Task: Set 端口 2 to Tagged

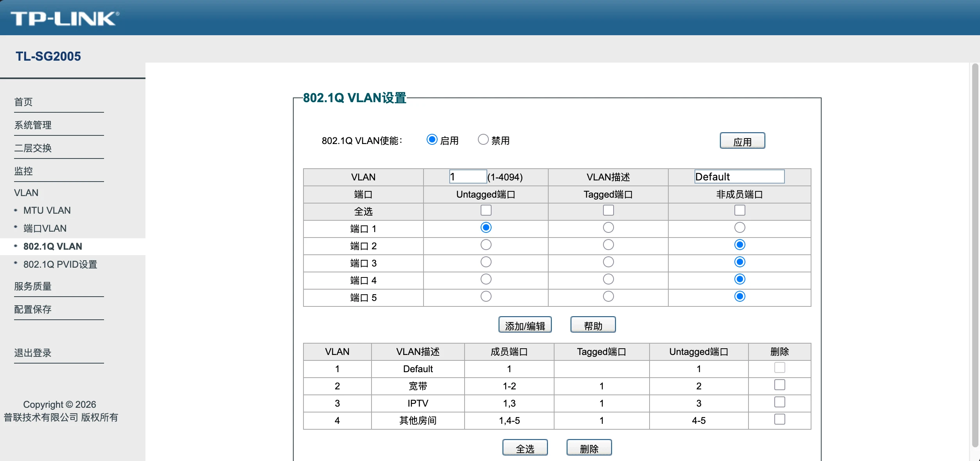Action: 608,245
